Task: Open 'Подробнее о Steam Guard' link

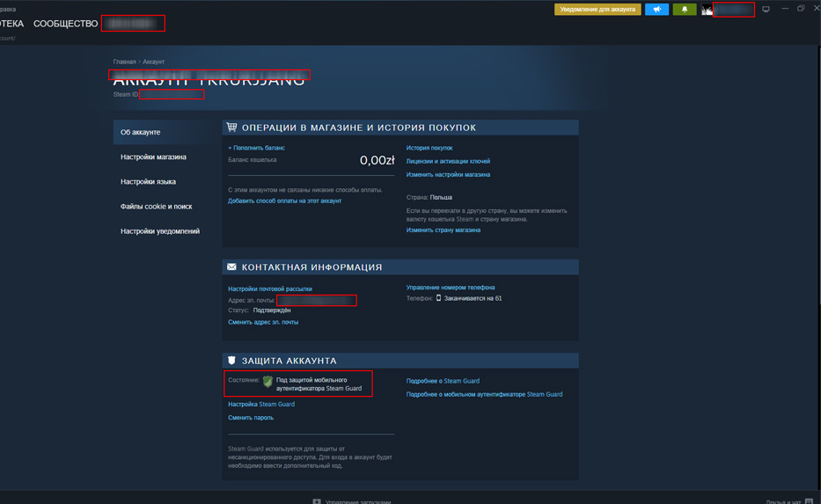Action: tap(443, 381)
